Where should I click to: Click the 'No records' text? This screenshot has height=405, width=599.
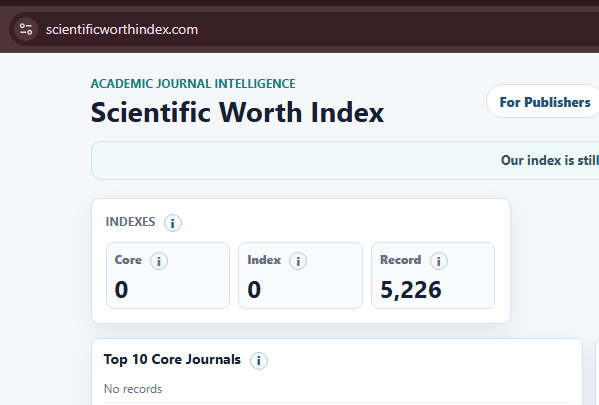pos(133,389)
